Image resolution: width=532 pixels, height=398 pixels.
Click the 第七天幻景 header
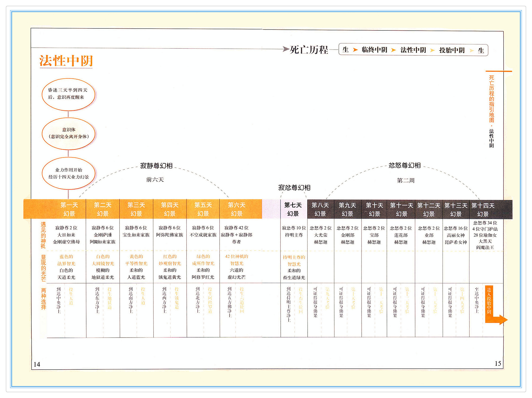pyautogui.click(x=293, y=209)
